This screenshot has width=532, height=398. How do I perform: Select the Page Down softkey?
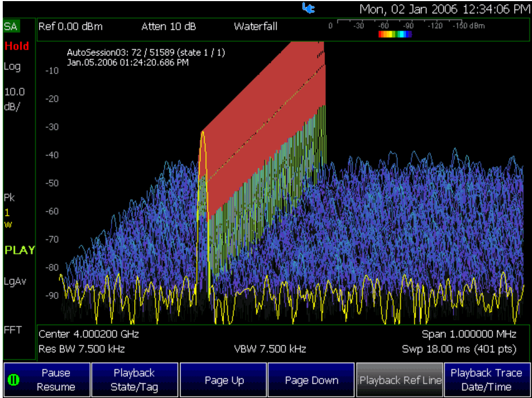pos(311,380)
